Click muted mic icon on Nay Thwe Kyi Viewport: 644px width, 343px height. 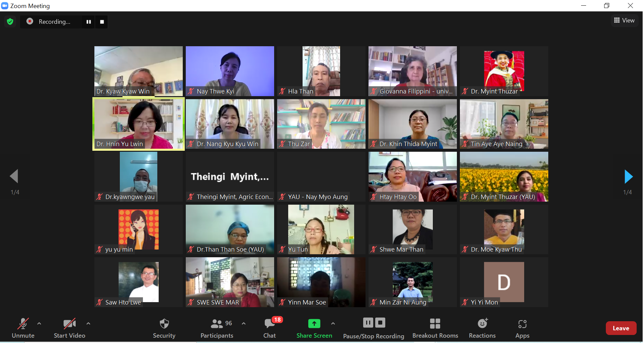191,91
